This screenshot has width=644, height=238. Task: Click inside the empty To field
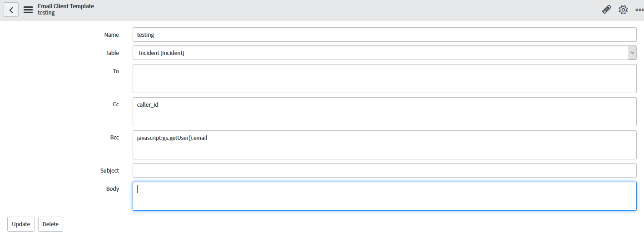[385, 79]
